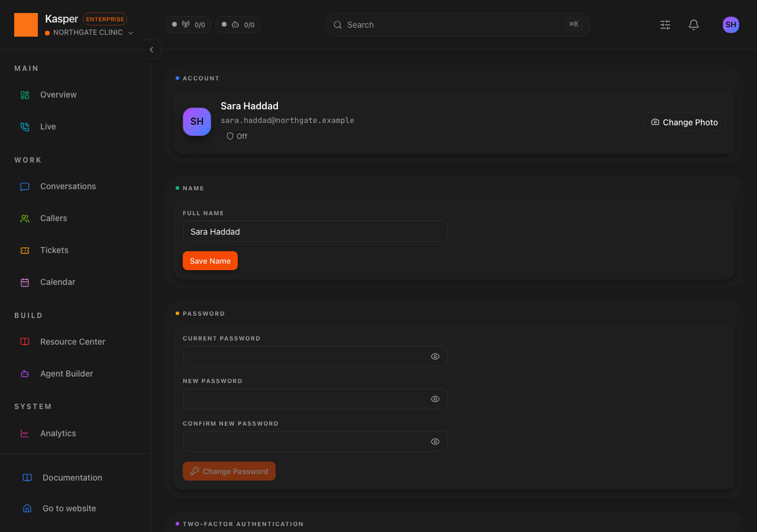Collapse the sidebar with the chevron button
The image size is (757, 532).
coord(151,50)
